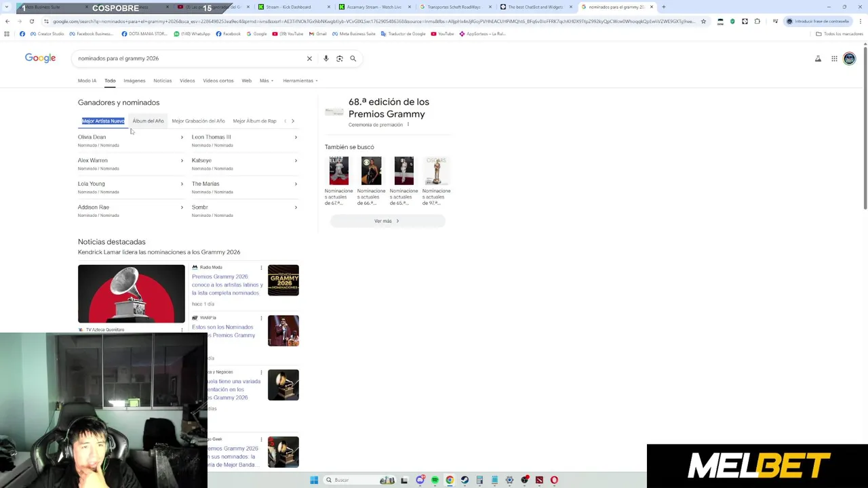Open the Creator Studio bookmark

click(47, 33)
